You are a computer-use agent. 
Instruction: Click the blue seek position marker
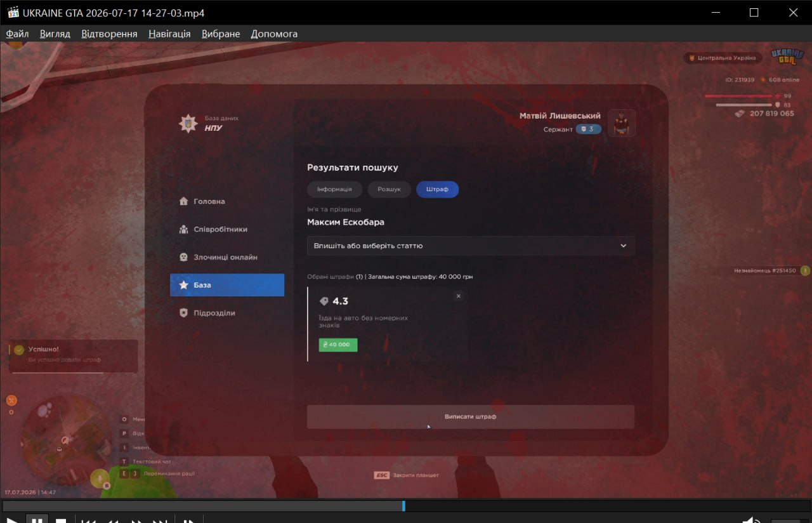[403, 506]
